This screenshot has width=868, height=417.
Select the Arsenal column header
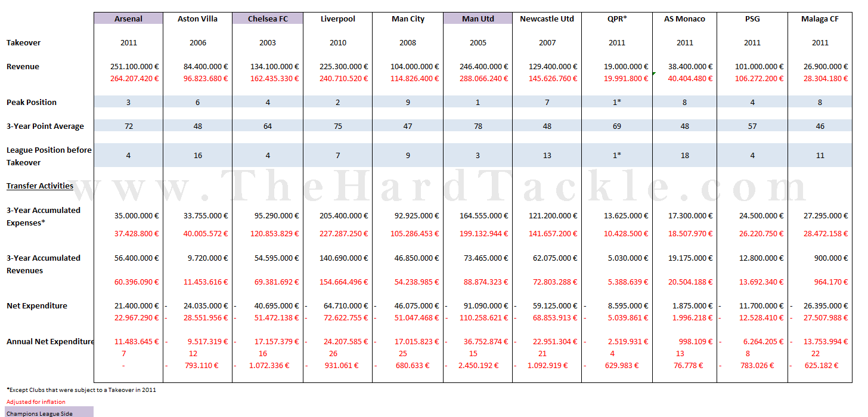pos(128,18)
